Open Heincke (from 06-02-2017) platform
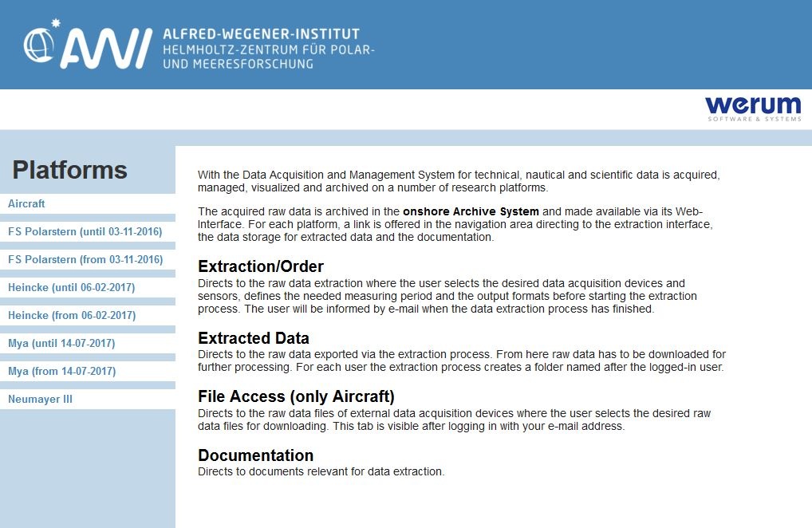Screen dimensions: 812x528 (72, 315)
